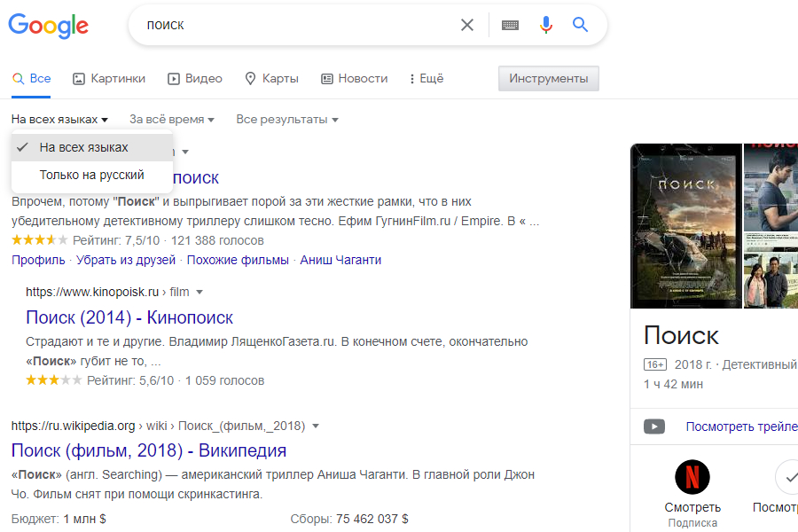
Task: Click the YouTube trailer icon
Action: coord(654,426)
